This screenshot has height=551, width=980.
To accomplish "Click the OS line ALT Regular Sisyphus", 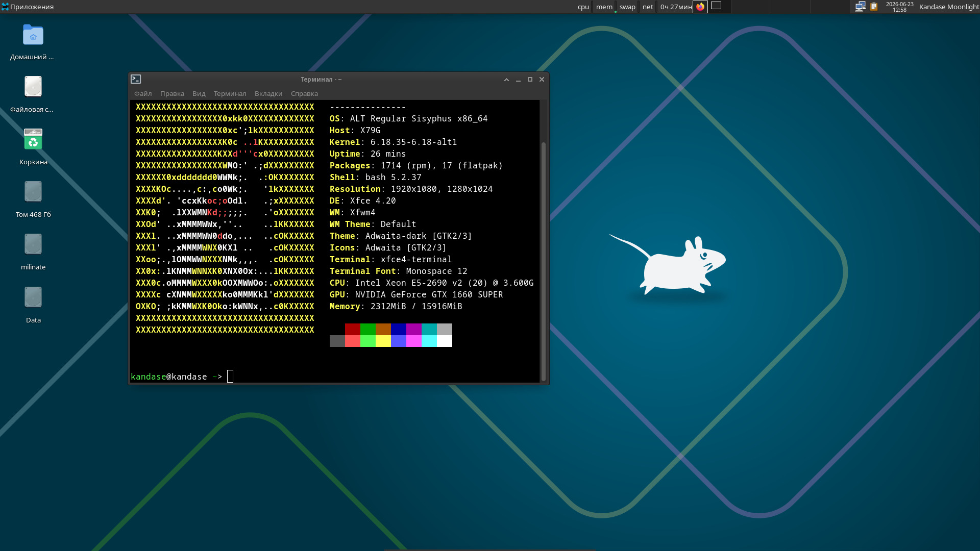I will [408, 118].
